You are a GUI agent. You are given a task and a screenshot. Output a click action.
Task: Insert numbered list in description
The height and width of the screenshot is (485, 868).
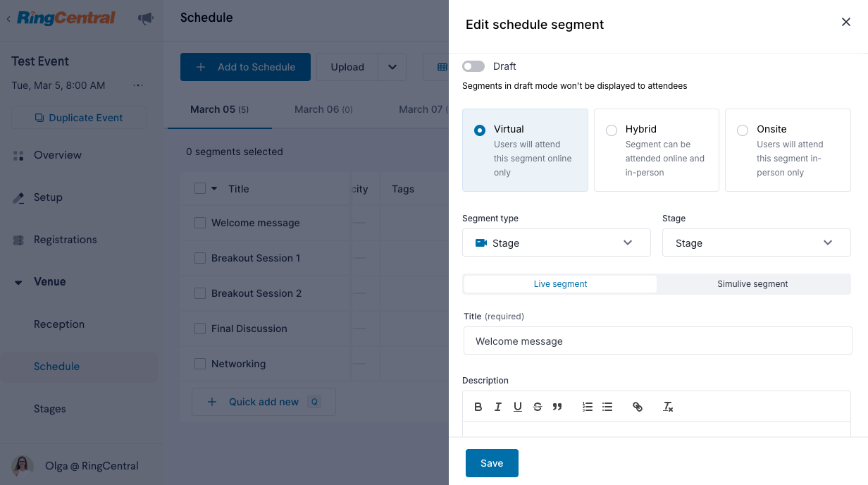coord(588,407)
